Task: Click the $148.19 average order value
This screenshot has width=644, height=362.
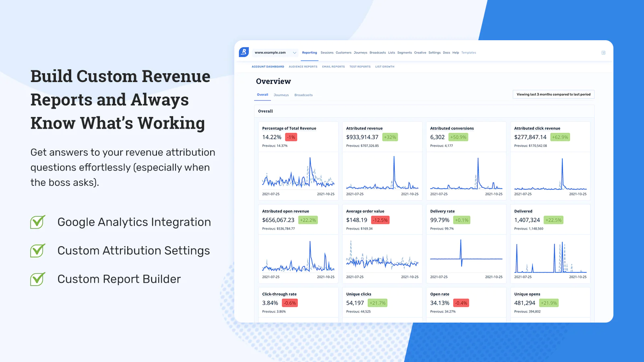Action: click(x=357, y=220)
